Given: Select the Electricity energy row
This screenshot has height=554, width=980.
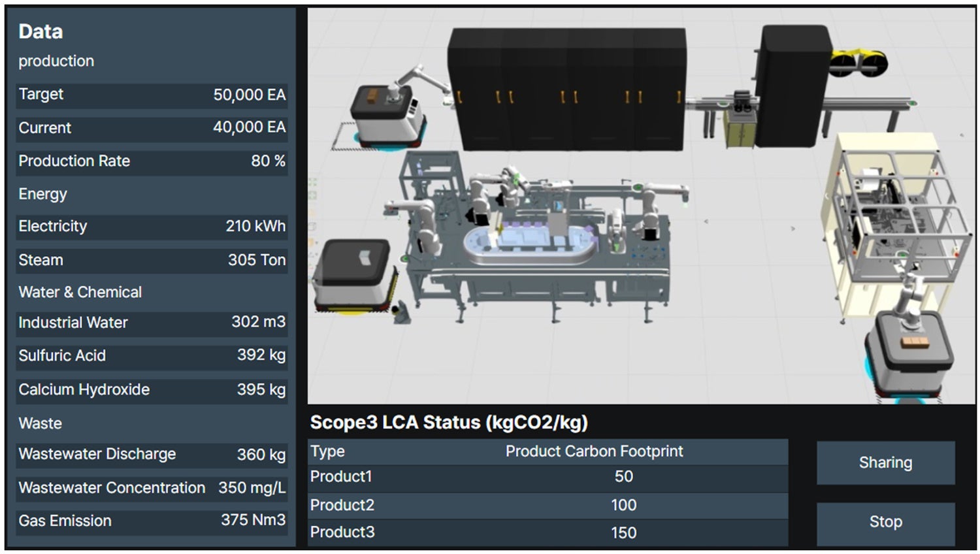Looking at the screenshot, I should pyautogui.click(x=152, y=227).
